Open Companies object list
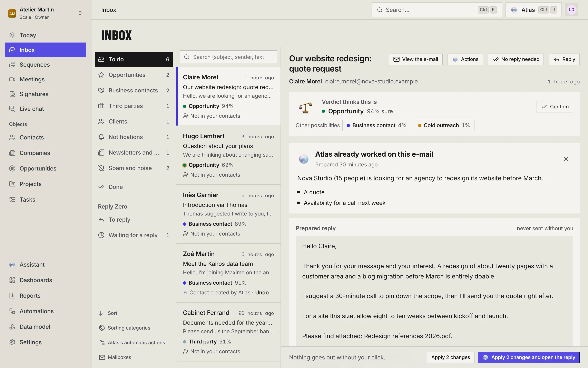 [46, 153]
